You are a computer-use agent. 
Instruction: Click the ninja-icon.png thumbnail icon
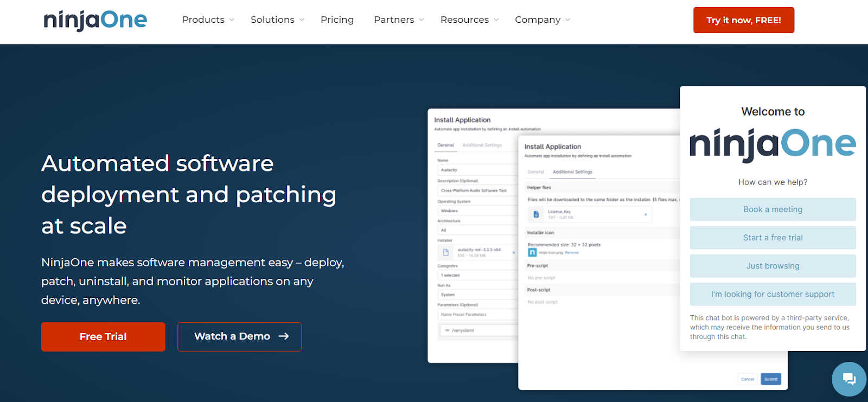[x=532, y=252]
